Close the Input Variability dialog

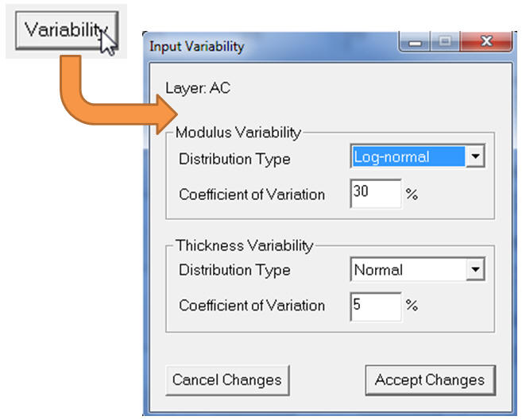[x=489, y=42]
